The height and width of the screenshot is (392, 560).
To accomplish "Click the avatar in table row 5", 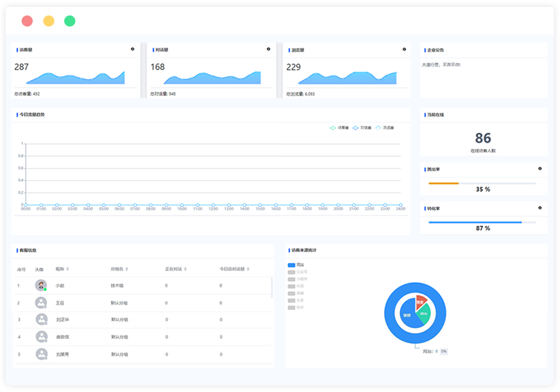I will tap(41, 354).
